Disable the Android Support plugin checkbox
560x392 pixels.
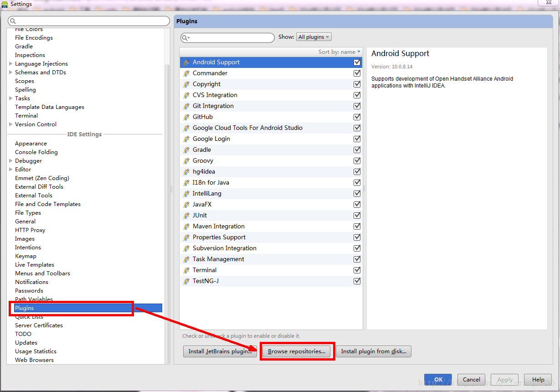[357, 62]
